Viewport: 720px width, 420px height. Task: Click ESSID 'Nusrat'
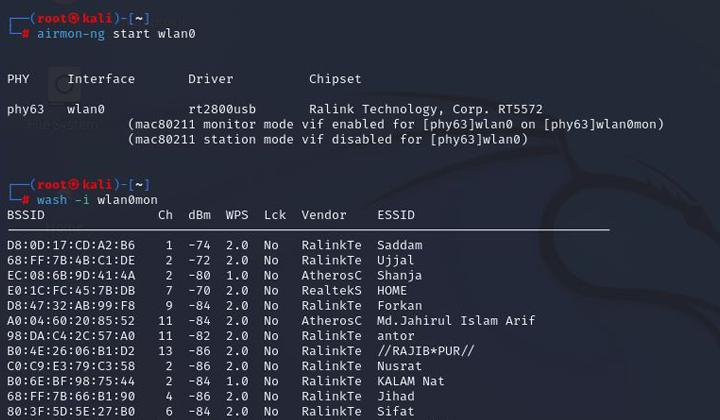(399, 366)
